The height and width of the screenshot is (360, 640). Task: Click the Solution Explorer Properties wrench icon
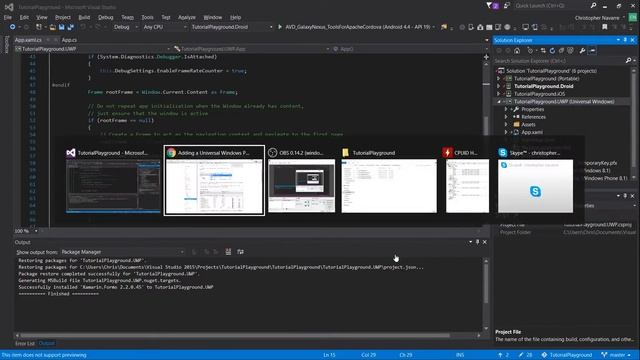[582, 51]
